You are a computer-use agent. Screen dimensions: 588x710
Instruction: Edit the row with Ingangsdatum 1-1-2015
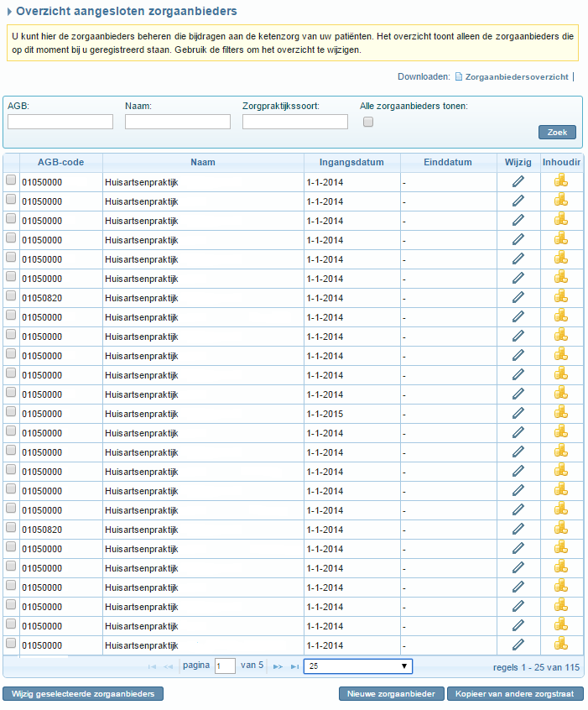tap(518, 414)
